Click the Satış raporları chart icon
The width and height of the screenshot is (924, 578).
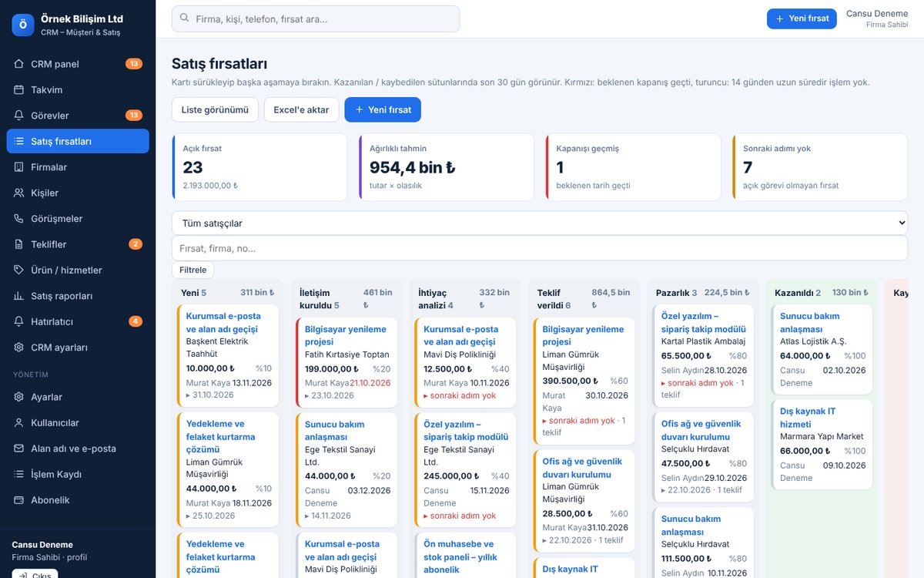[19, 296]
